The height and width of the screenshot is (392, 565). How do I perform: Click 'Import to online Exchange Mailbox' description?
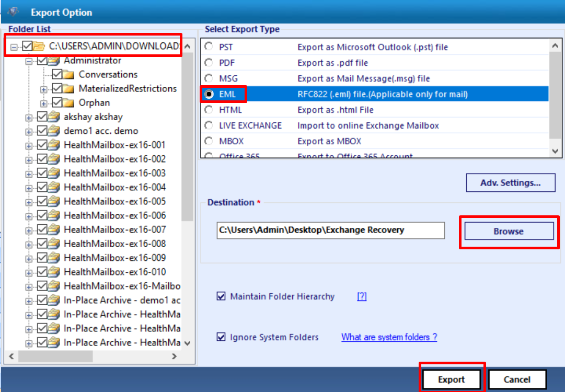click(368, 125)
